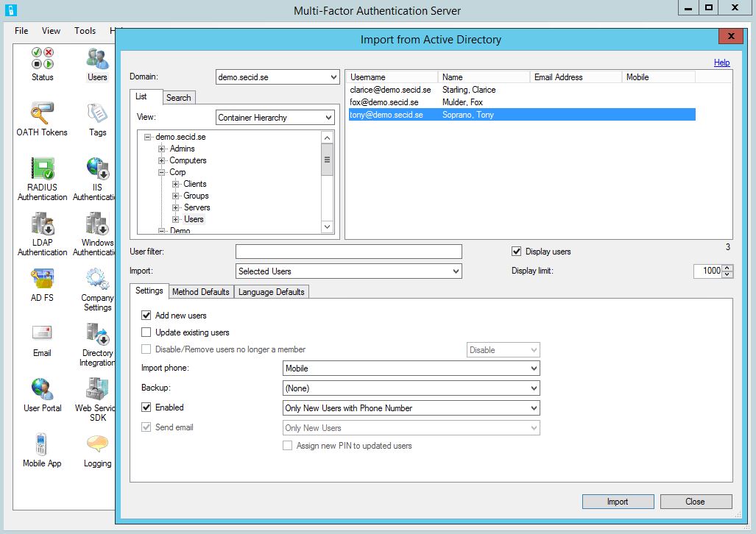The width and height of the screenshot is (756, 534).
Task: Open the Domain dropdown
Action: pos(278,77)
